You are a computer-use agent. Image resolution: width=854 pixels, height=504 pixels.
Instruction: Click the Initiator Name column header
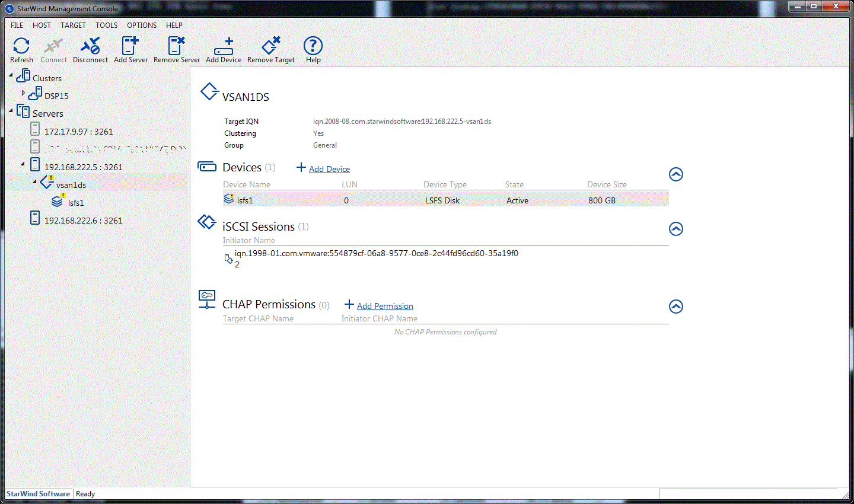[x=249, y=240]
